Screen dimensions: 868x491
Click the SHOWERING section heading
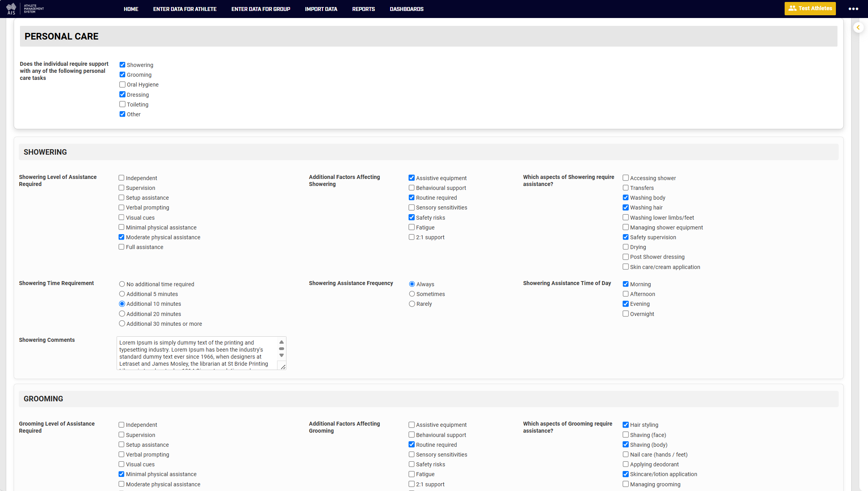(45, 152)
